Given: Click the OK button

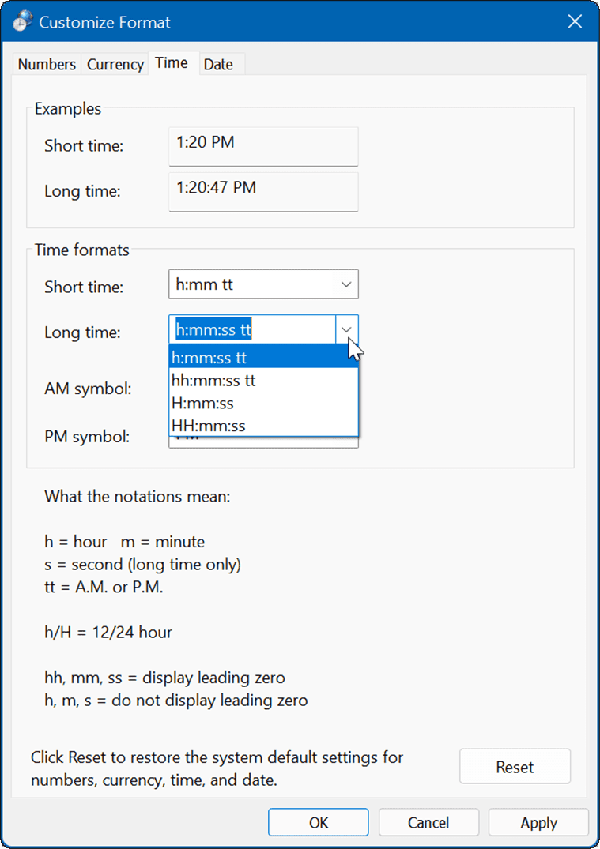Looking at the screenshot, I should click(x=318, y=822).
